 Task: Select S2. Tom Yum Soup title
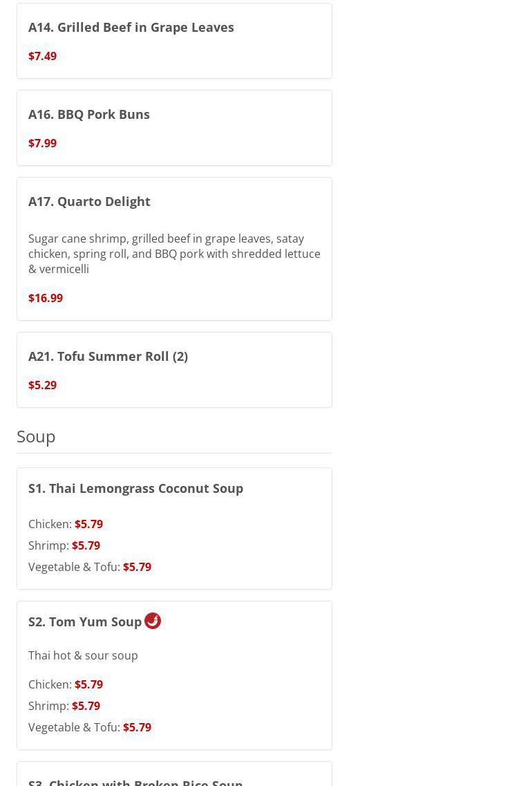click(85, 621)
